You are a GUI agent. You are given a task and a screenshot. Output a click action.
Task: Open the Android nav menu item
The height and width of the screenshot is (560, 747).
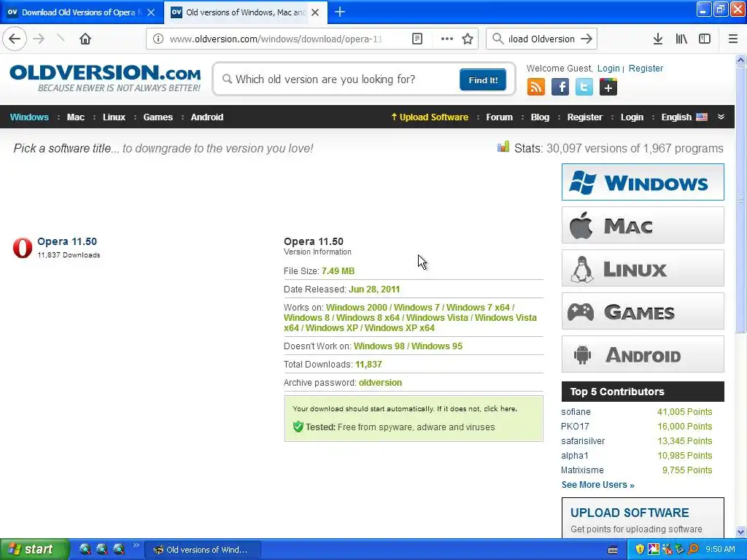tap(206, 117)
